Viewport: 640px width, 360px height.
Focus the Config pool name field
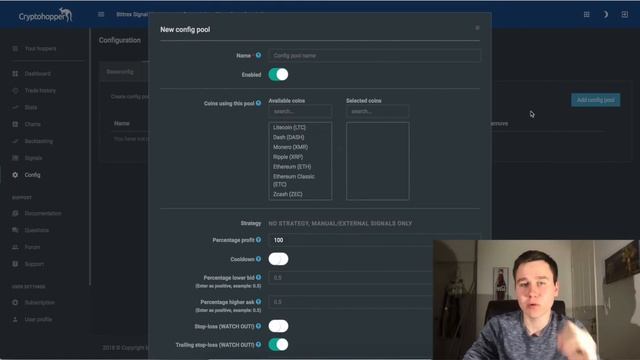click(x=374, y=56)
